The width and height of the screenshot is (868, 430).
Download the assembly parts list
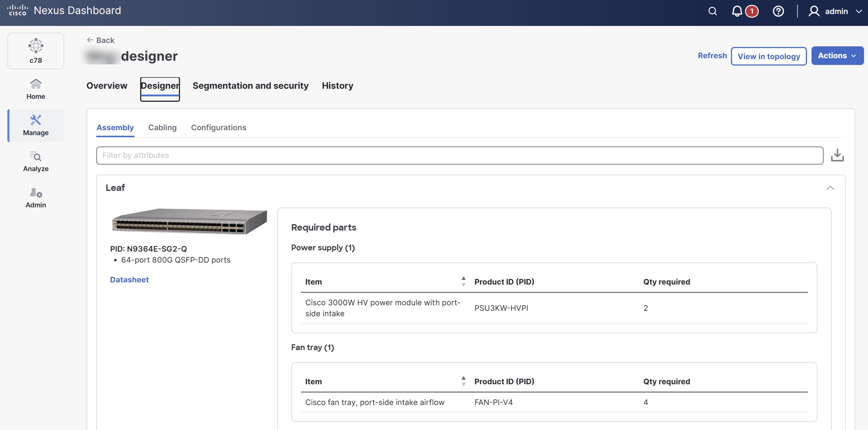pyautogui.click(x=837, y=155)
